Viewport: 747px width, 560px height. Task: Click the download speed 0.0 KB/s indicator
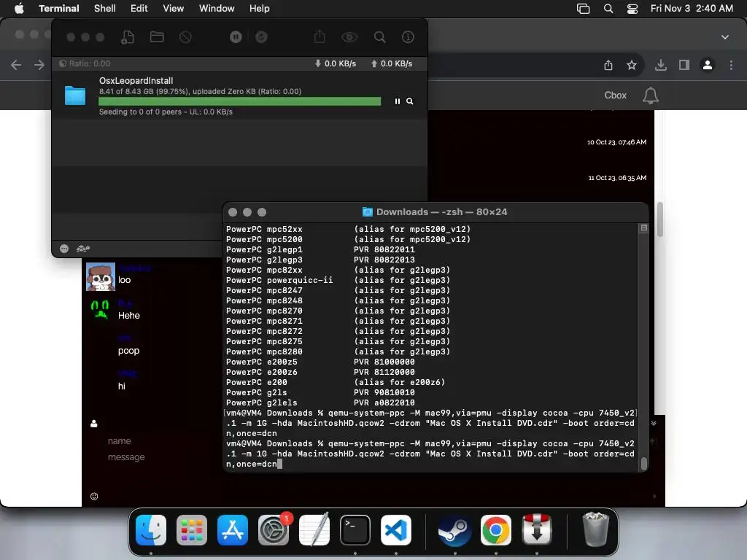click(336, 64)
